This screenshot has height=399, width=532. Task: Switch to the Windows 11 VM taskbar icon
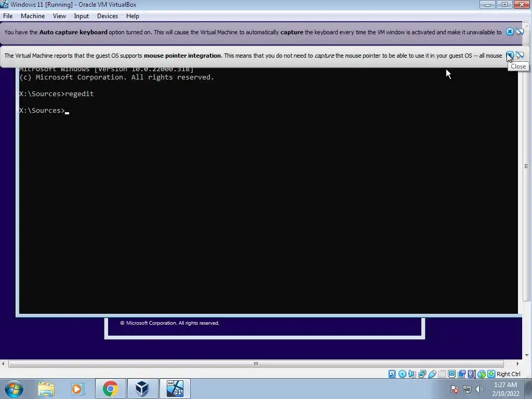coord(175,389)
